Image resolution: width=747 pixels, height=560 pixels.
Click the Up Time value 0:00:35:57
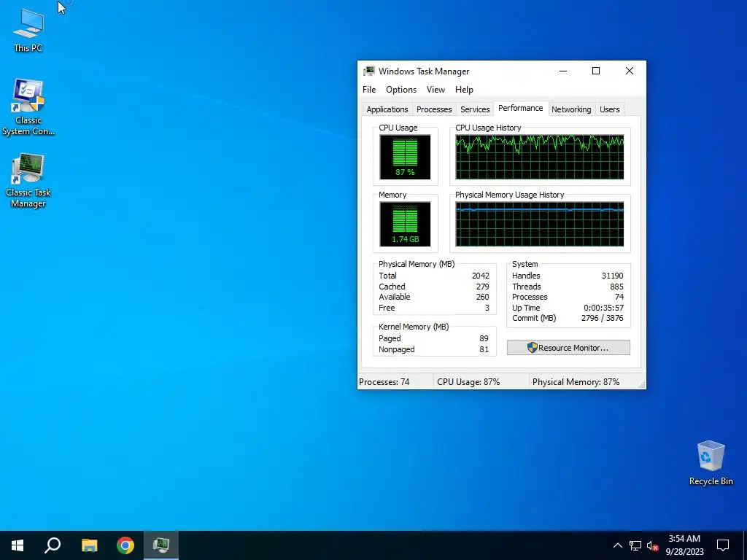603,308
